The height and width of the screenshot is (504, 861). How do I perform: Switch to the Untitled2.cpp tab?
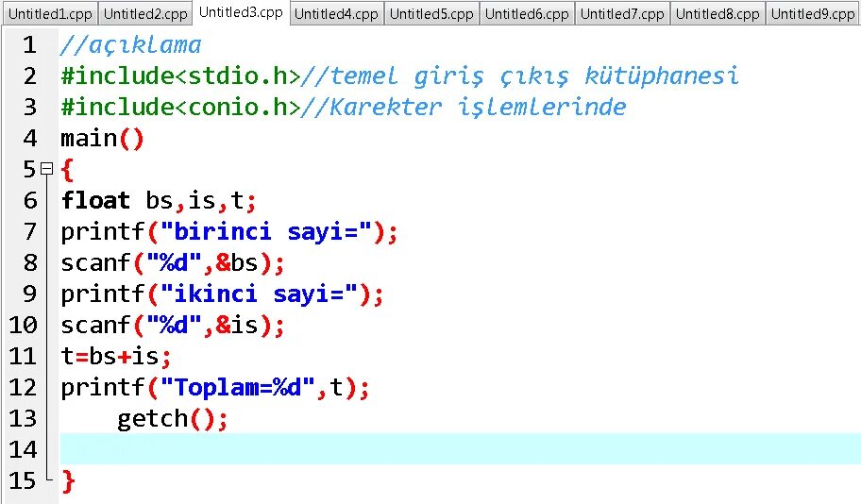coord(145,14)
